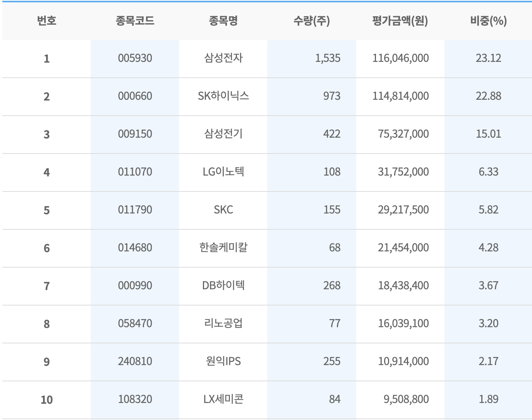Image resolution: width=532 pixels, height=420 pixels.
Task: Select stock code 058470
Action: [x=135, y=324]
